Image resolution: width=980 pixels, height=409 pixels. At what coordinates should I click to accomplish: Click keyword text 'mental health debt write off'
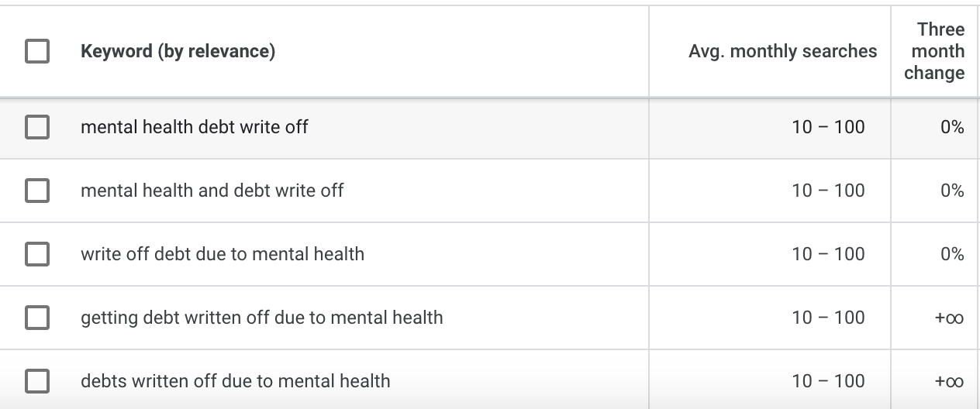[x=194, y=127]
